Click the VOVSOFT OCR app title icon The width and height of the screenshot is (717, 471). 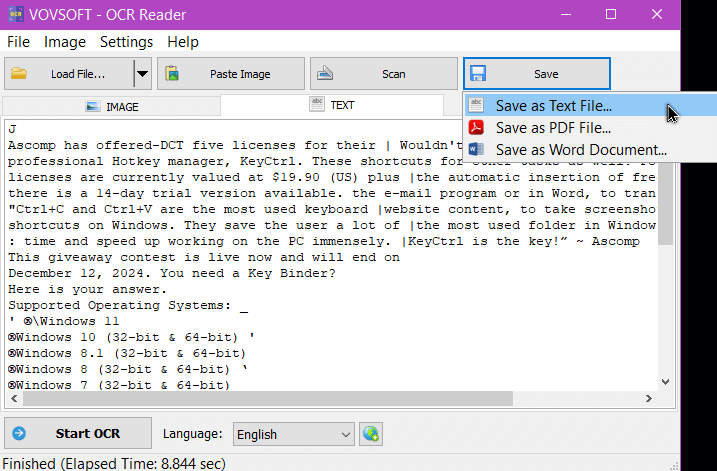click(16, 14)
